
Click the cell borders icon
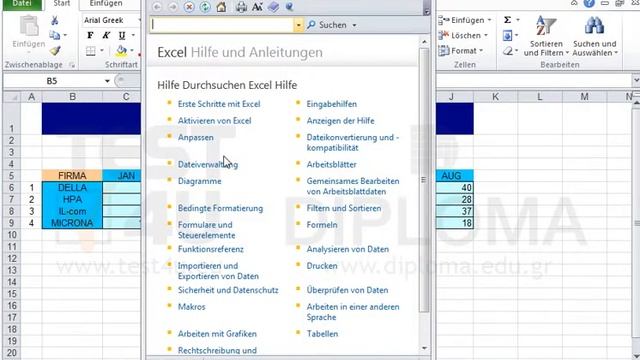tap(91, 51)
